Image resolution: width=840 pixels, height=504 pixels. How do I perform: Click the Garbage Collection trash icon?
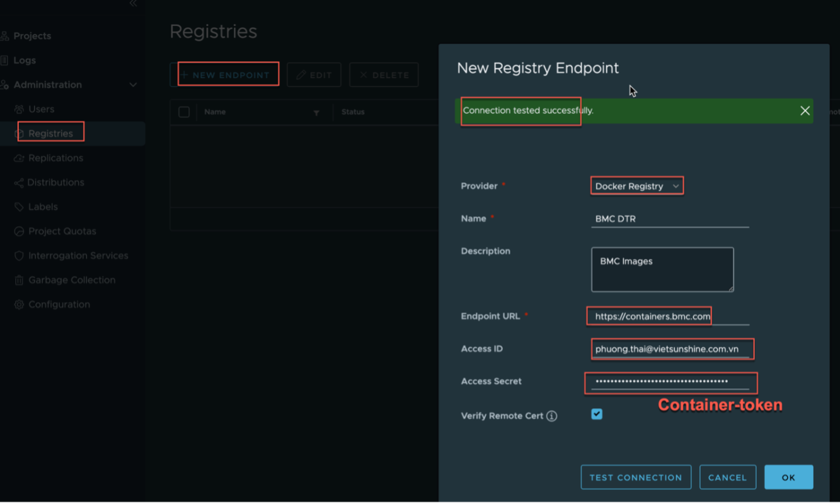pos(19,280)
